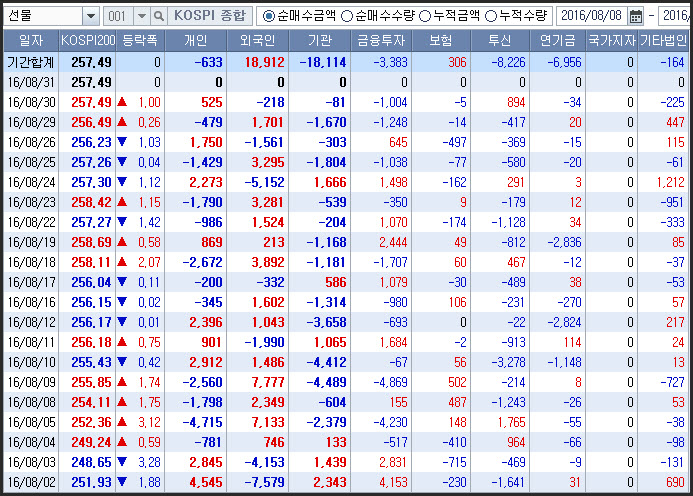Image resolution: width=693 pixels, height=496 pixels.
Task: Click the foreigner total value 18,912
Action: (x=265, y=62)
